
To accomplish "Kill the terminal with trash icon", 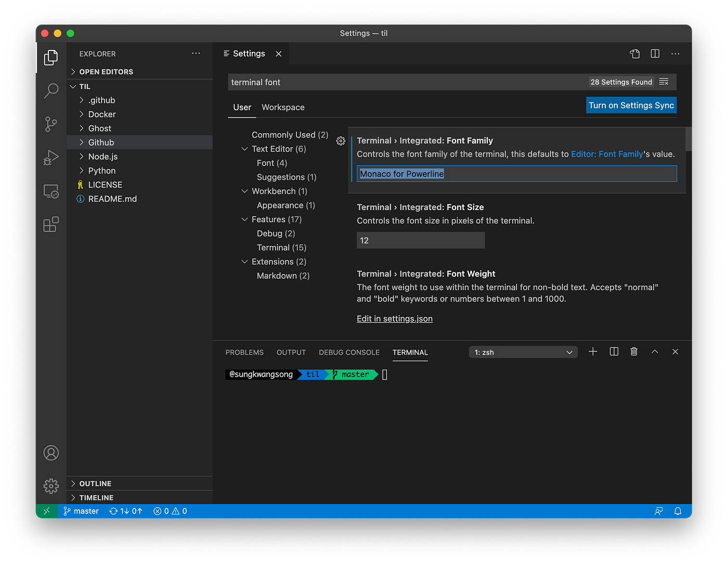I will [634, 352].
